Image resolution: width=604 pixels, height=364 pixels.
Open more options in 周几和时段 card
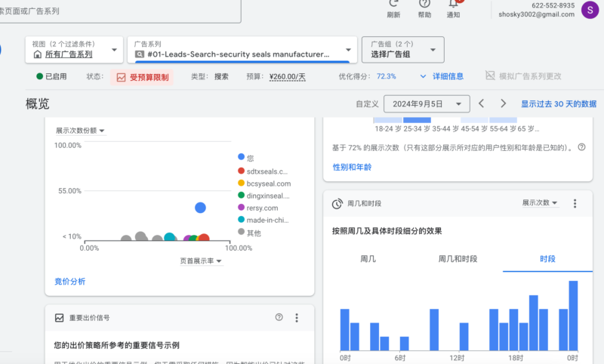575,203
